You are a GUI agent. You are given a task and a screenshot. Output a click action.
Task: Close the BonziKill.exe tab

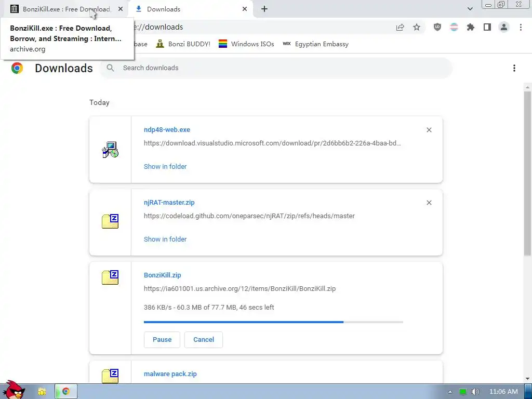[121, 9]
